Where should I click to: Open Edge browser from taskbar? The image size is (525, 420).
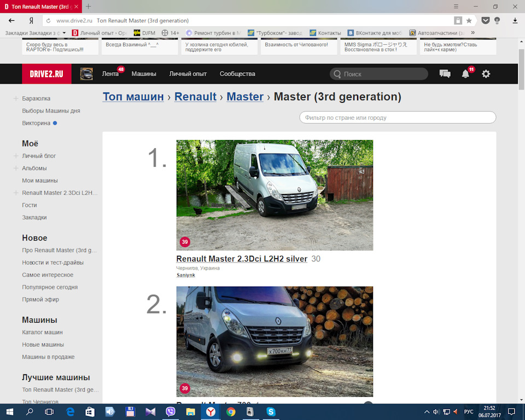pyautogui.click(x=70, y=412)
